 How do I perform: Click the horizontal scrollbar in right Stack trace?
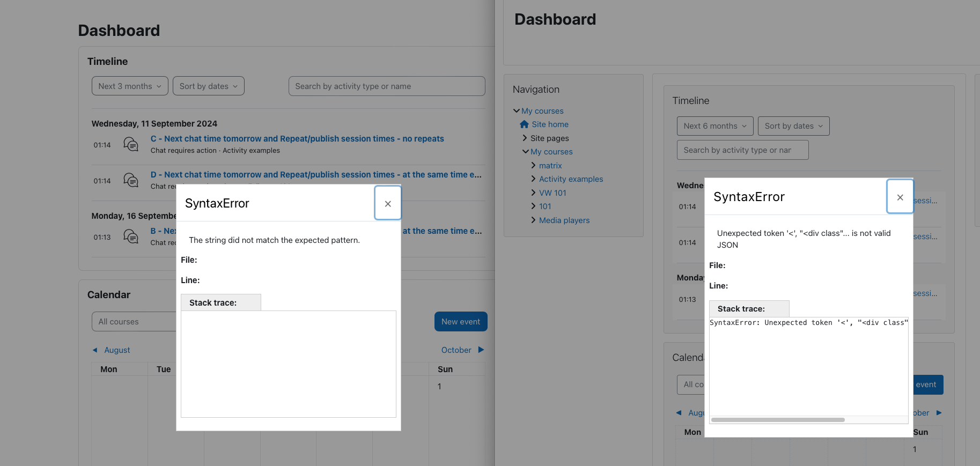point(778,420)
